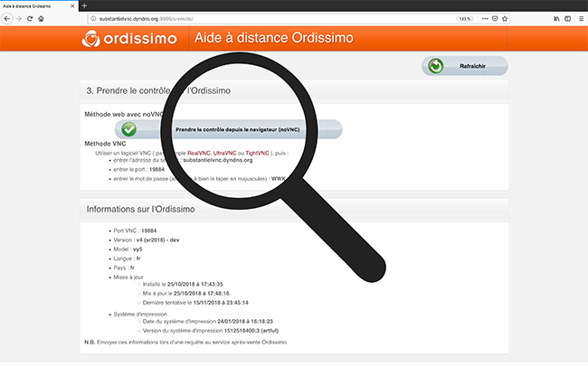This screenshot has height=367, width=588.
Task: Open the TightVNC link
Action: [257, 154]
